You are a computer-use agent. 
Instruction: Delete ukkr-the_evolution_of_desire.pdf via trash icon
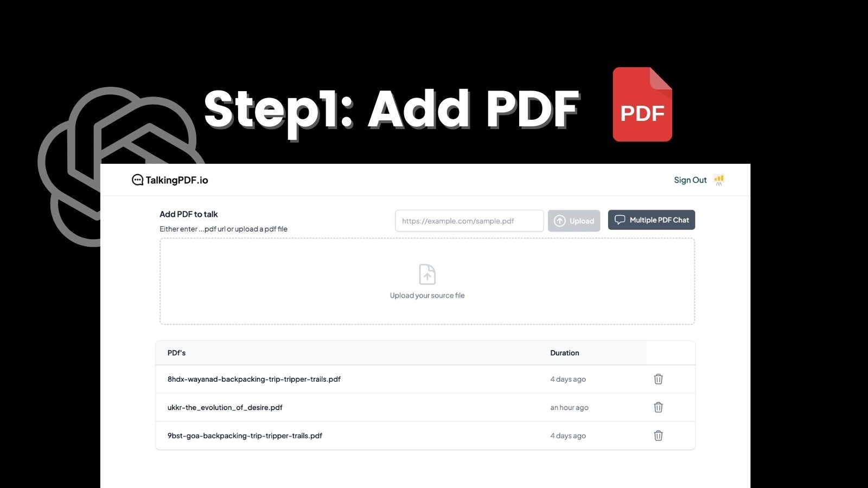click(658, 407)
